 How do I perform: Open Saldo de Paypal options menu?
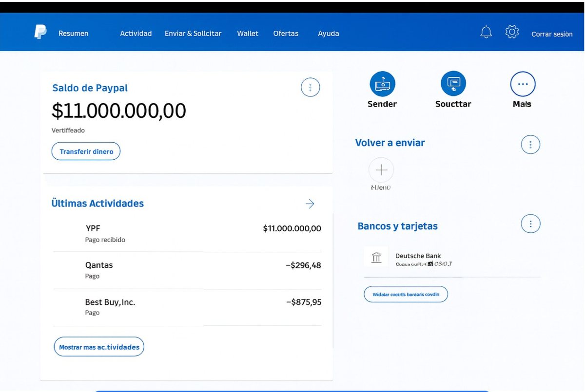[311, 87]
